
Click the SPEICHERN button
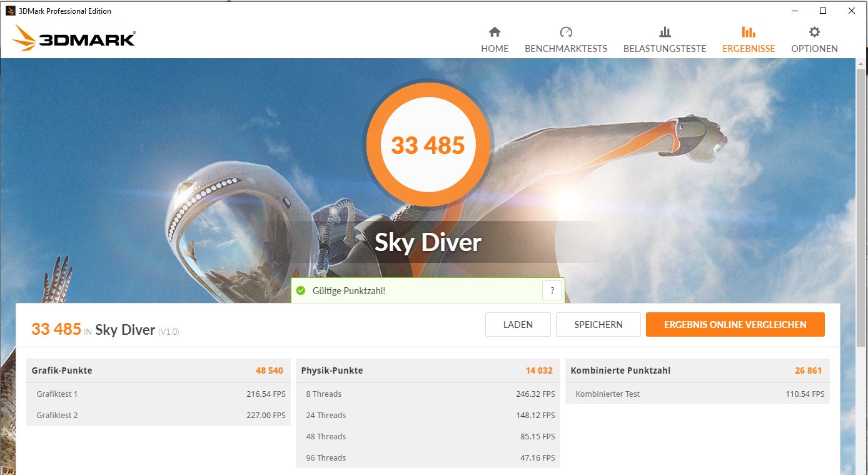point(598,325)
